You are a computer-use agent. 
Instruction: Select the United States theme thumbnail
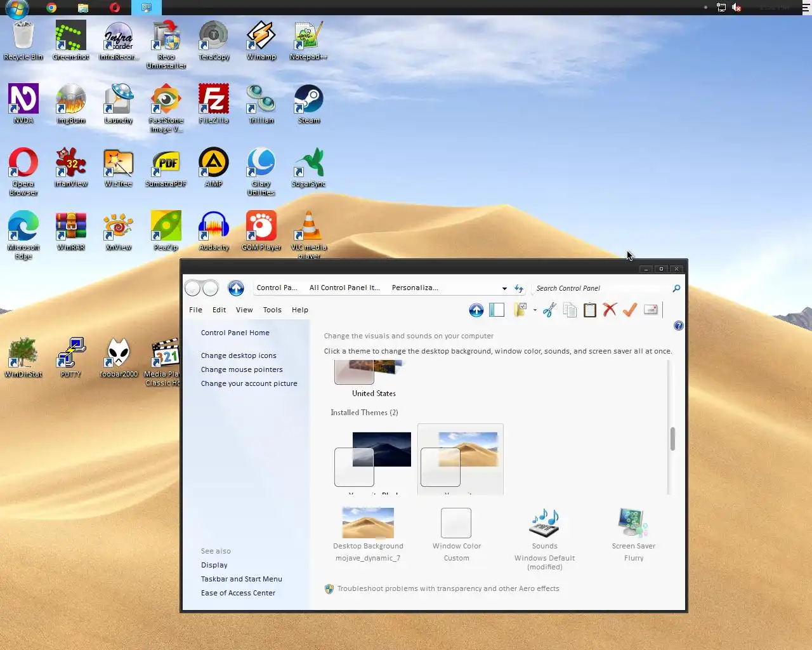click(x=373, y=378)
